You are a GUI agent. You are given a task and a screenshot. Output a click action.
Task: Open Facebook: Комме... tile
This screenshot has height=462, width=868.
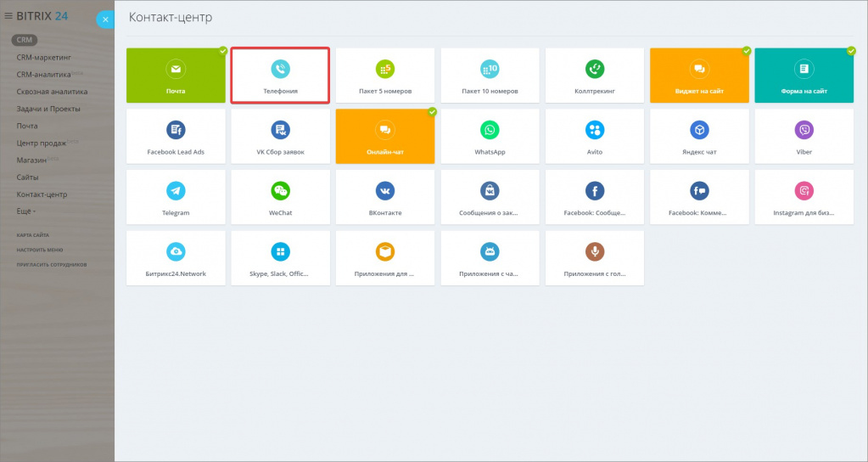(699, 197)
